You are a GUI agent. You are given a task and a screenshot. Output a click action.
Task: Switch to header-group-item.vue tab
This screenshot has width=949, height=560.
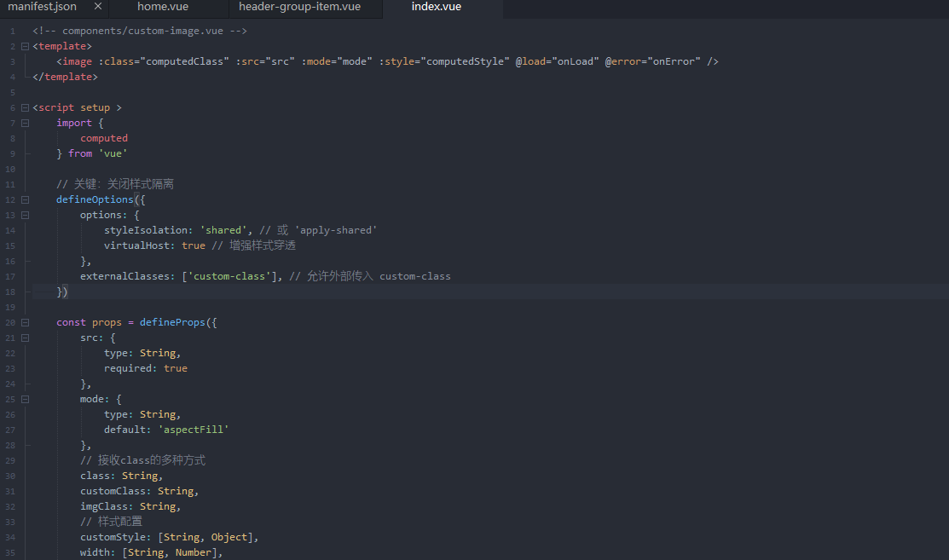299,7
